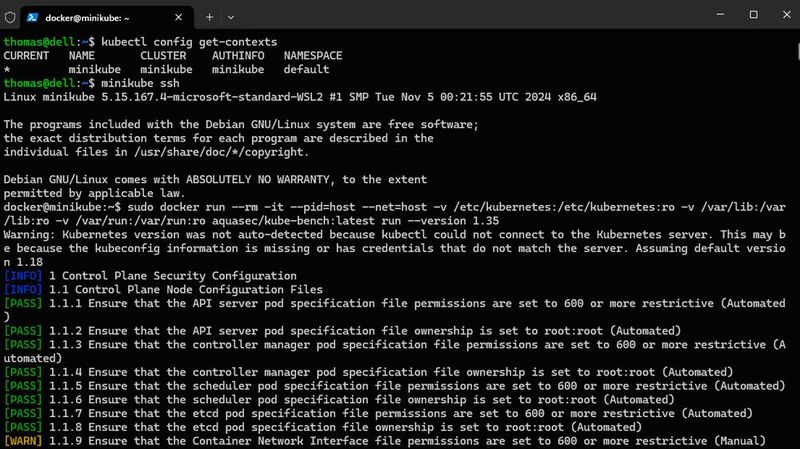800x449 pixels.
Task: Click the PowerShell icon on the docker@minikube tab
Action: [33, 17]
